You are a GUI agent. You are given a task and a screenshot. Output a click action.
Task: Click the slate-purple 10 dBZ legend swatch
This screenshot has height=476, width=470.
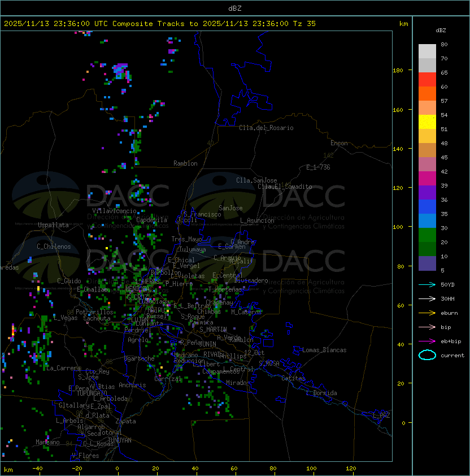427,263
